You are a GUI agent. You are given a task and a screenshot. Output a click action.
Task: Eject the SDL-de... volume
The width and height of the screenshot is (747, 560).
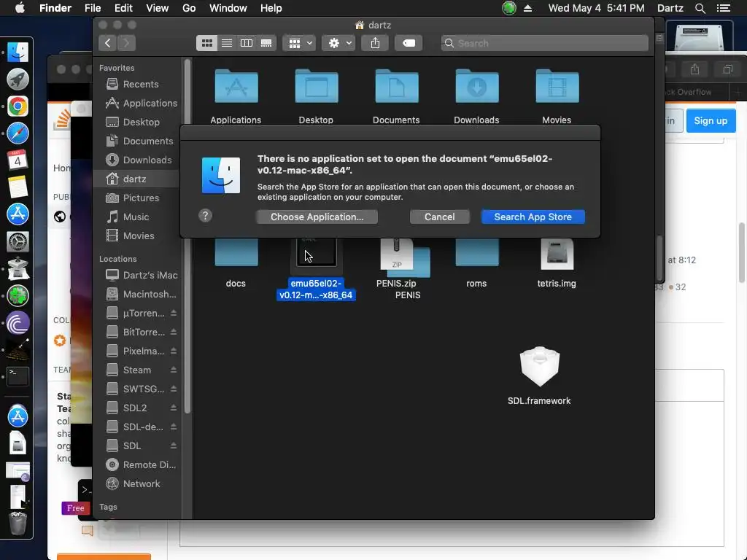(x=174, y=427)
